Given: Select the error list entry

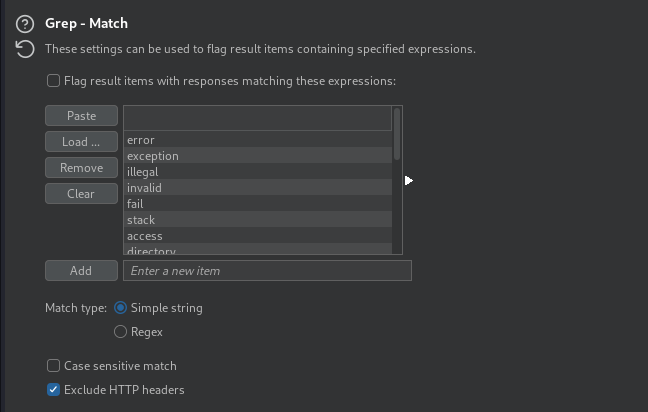Looking at the screenshot, I should 257,140.
